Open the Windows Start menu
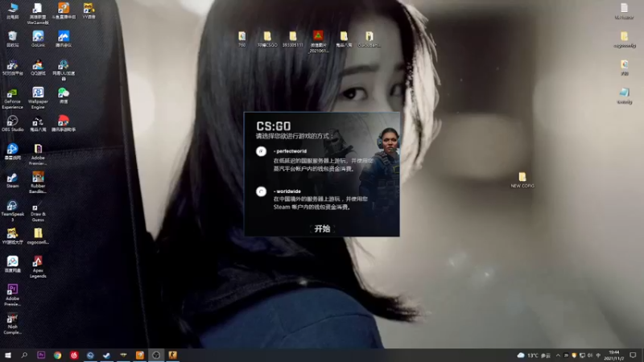644x362 pixels. pos(8,355)
